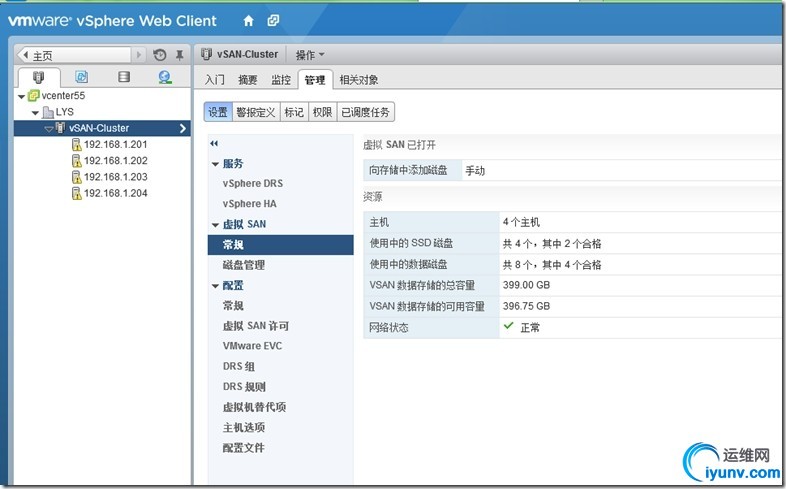Select the 设置 sub-tab
This screenshot has height=489, width=786.
[218, 112]
